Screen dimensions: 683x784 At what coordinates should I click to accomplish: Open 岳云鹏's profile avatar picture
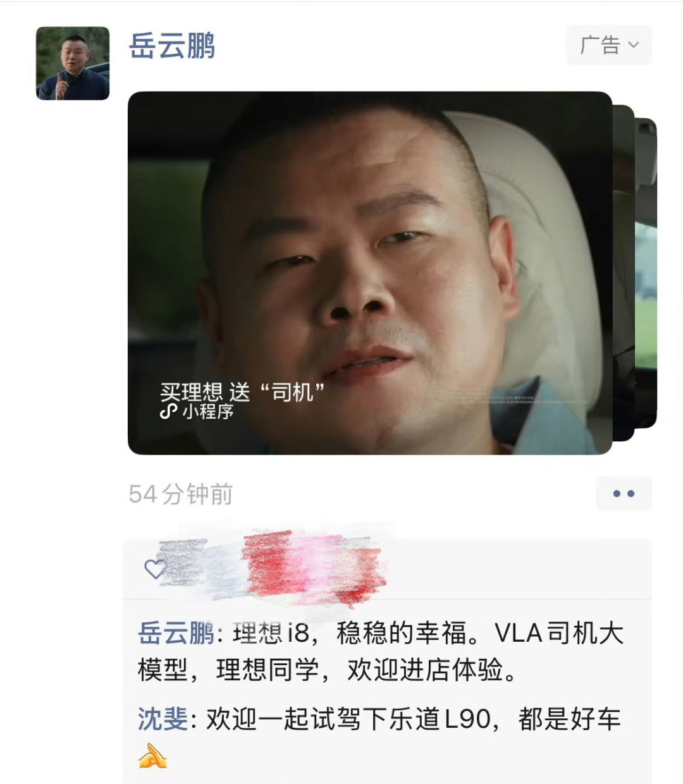[73, 63]
